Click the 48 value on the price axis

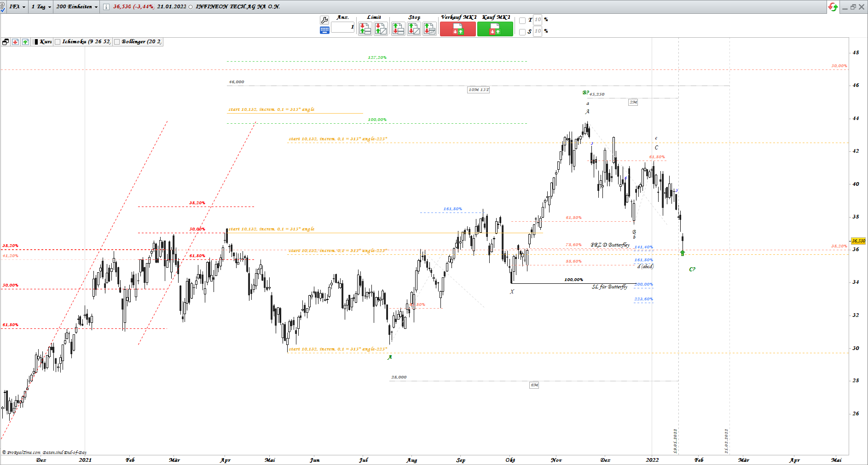pyautogui.click(x=856, y=52)
